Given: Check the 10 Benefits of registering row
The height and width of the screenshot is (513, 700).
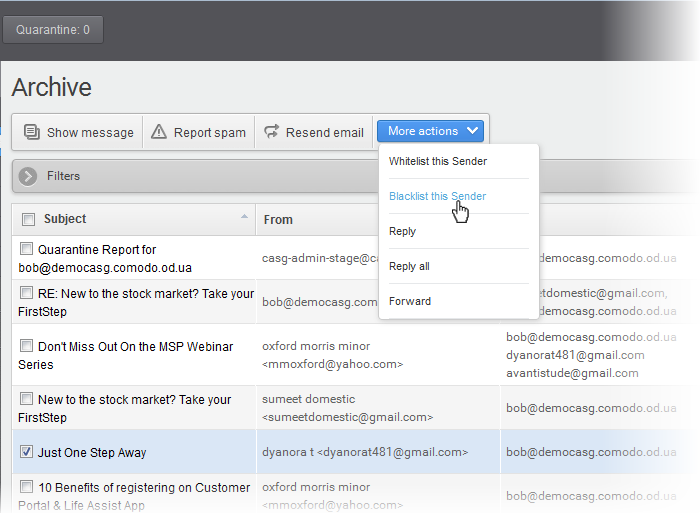Looking at the screenshot, I should tap(26, 487).
